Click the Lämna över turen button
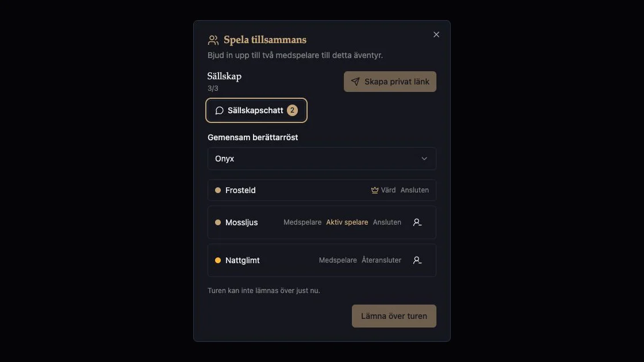644x362 pixels. 394,316
